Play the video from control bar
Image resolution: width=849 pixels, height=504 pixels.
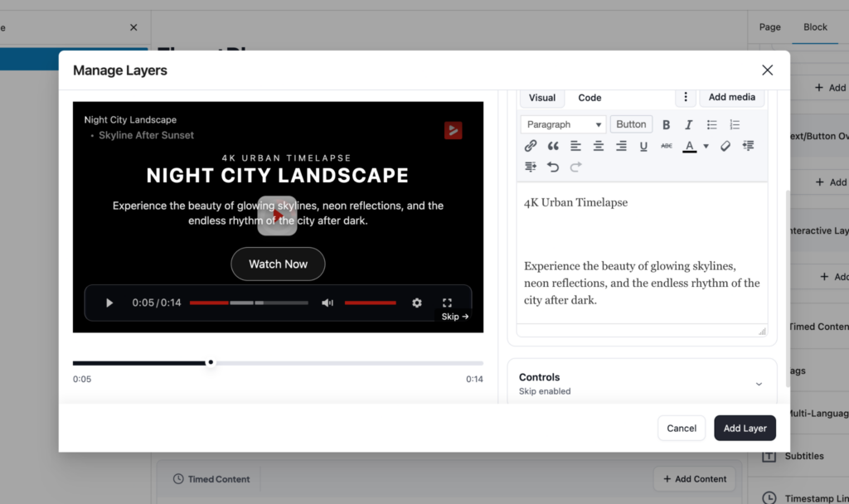(x=109, y=303)
